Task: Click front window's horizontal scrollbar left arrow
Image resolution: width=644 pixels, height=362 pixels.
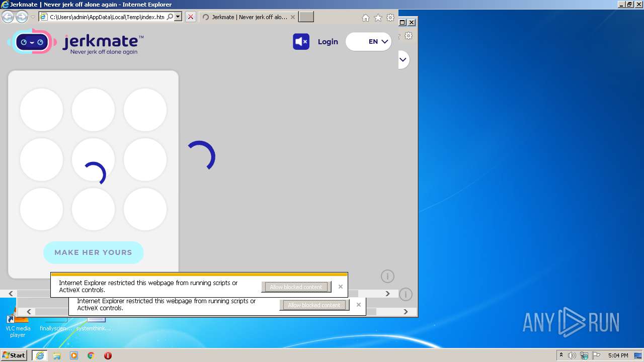Action: (x=11, y=294)
